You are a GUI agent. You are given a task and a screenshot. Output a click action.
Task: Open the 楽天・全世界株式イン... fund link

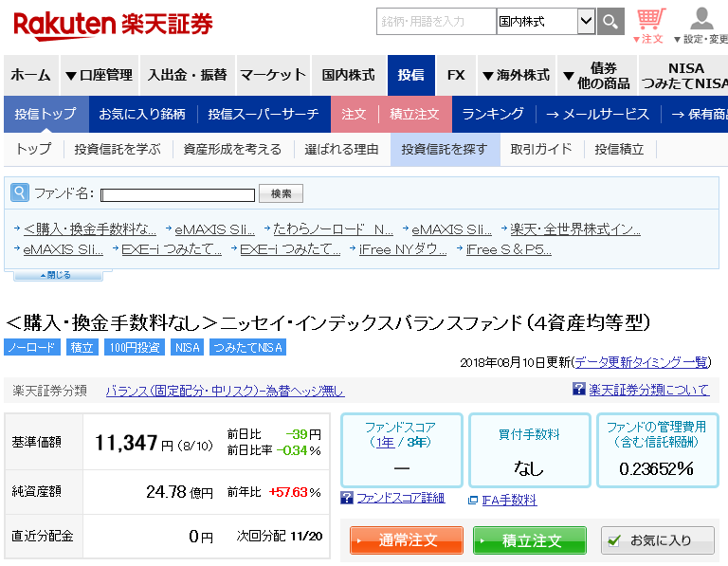click(x=575, y=228)
